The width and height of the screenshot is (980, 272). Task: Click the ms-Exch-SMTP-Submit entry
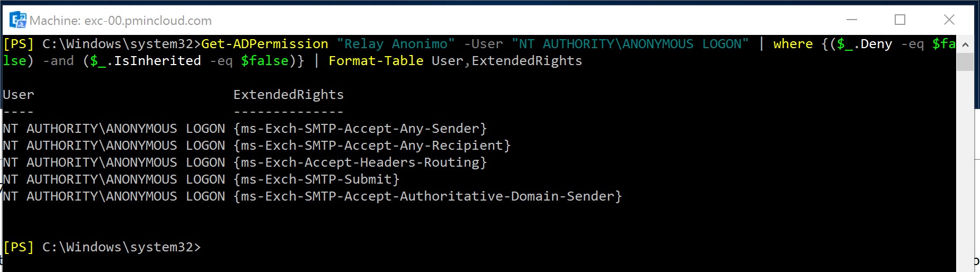tap(316, 179)
